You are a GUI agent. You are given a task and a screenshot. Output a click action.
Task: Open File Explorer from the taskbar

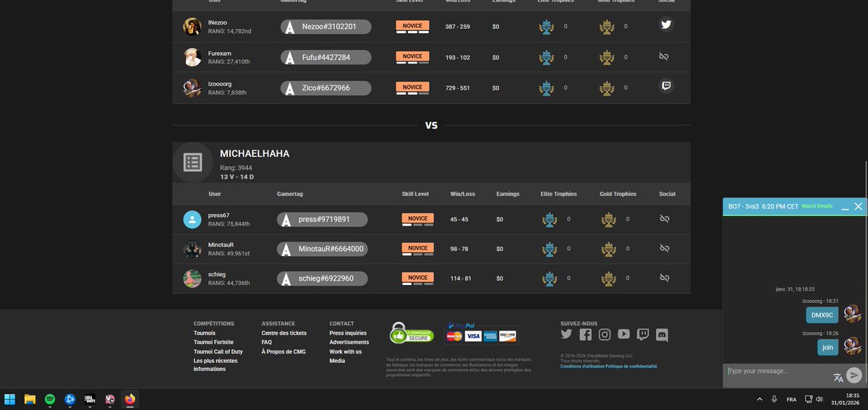coord(30,398)
